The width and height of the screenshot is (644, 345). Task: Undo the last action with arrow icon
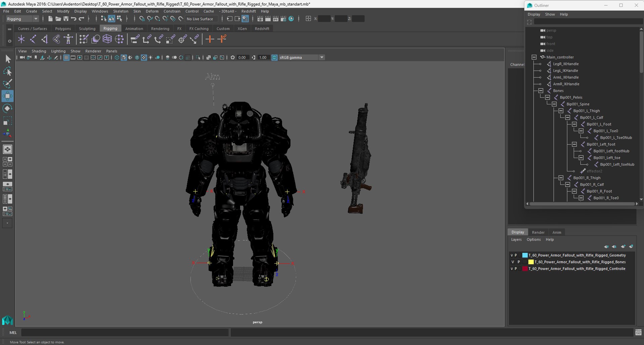[x=73, y=19]
